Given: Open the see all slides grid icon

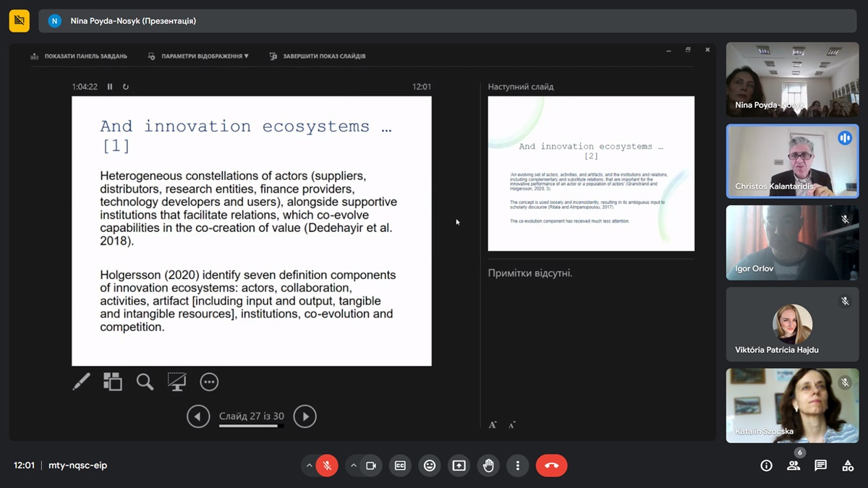Looking at the screenshot, I should pyautogui.click(x=113, y=382).
